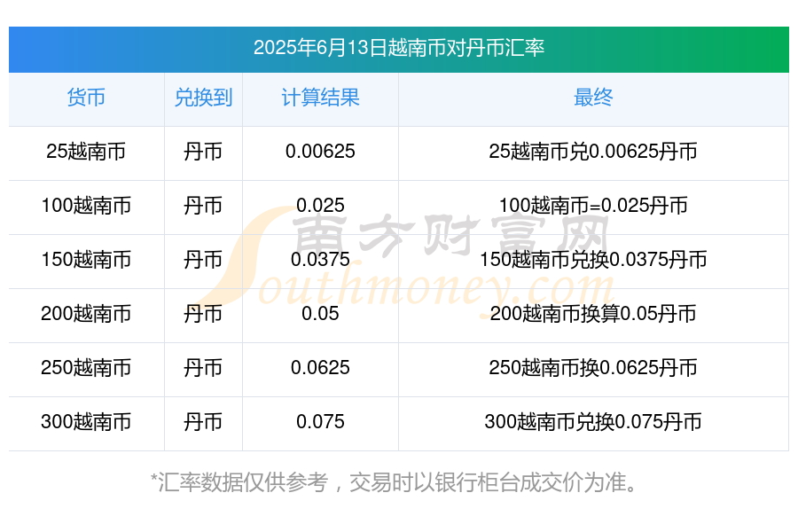The width and height of the screenshot is (798, 532).
Task: Click 丹币 in the 250越南币 row
Action: coord(203,368)
